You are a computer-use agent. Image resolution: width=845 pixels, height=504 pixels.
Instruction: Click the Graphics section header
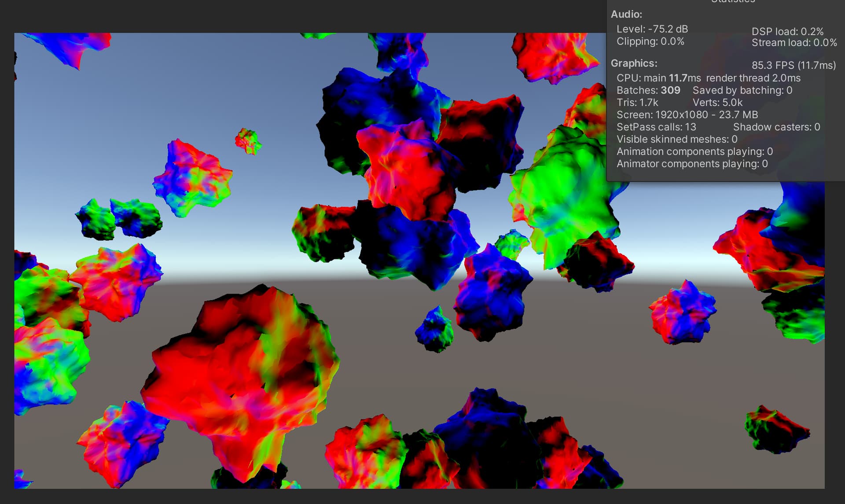(x=634, y=63)
